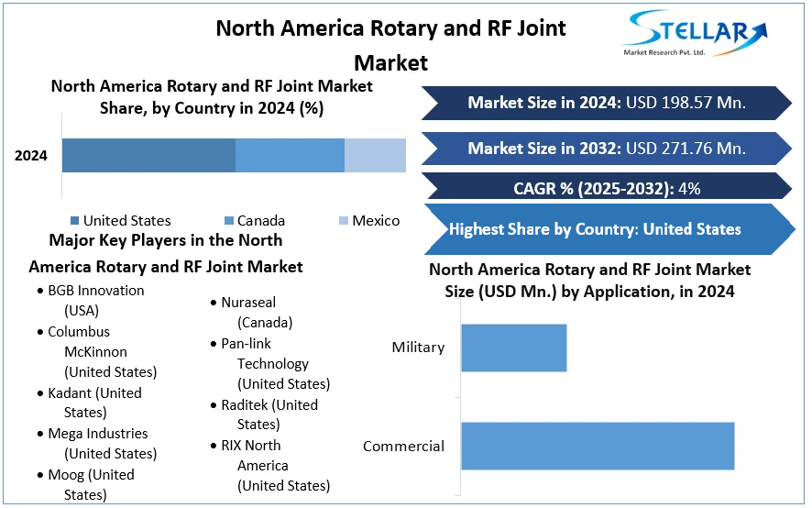Click the United States legend color square
Viewport: 812px width, 508px height.
[x=74, y=221]
